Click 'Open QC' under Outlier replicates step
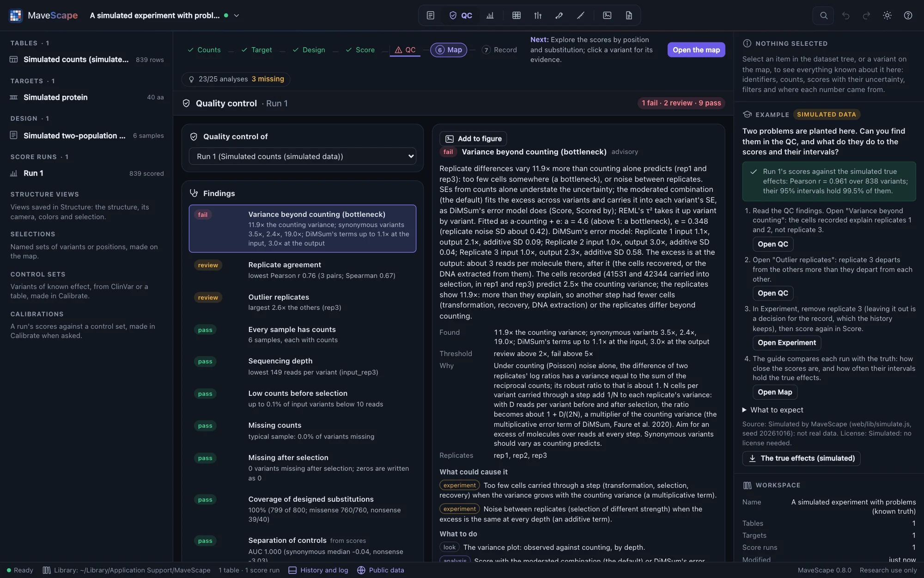Image resolution: width=924 pixels, height=578 pixels. (x=773, y=293)
